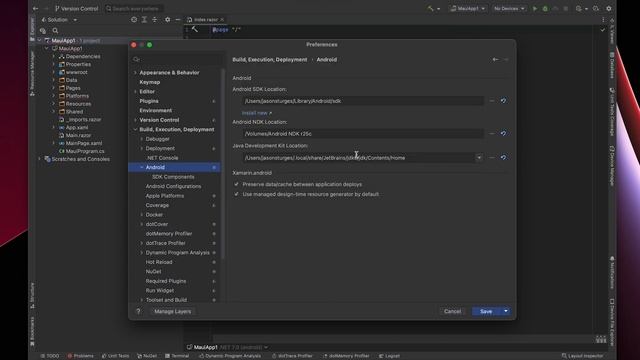Click the Android NDK Location path field
Viewport: 640px width, 360px height.
(x=363, y=133)
